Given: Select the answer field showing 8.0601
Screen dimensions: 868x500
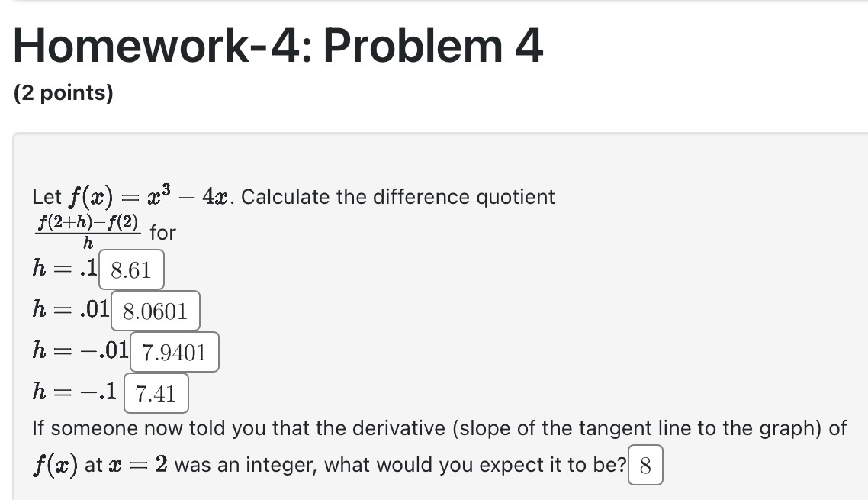Looking at the screenshot, I should tap(155, 311).
